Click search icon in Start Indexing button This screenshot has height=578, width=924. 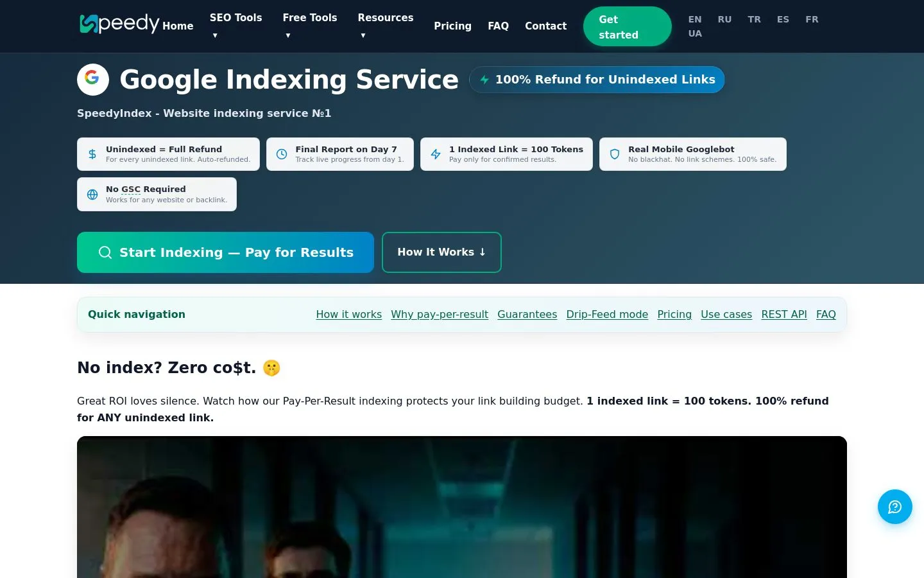[x=105, y=252]
